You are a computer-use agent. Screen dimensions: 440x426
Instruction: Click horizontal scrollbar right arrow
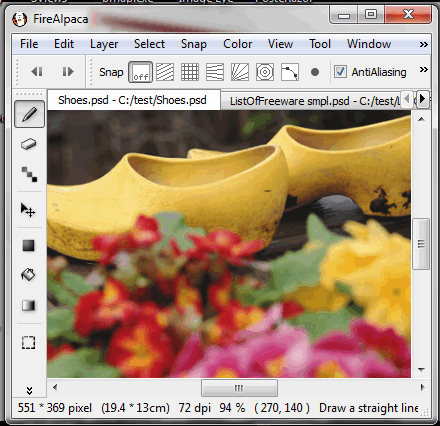coord(422,387)
